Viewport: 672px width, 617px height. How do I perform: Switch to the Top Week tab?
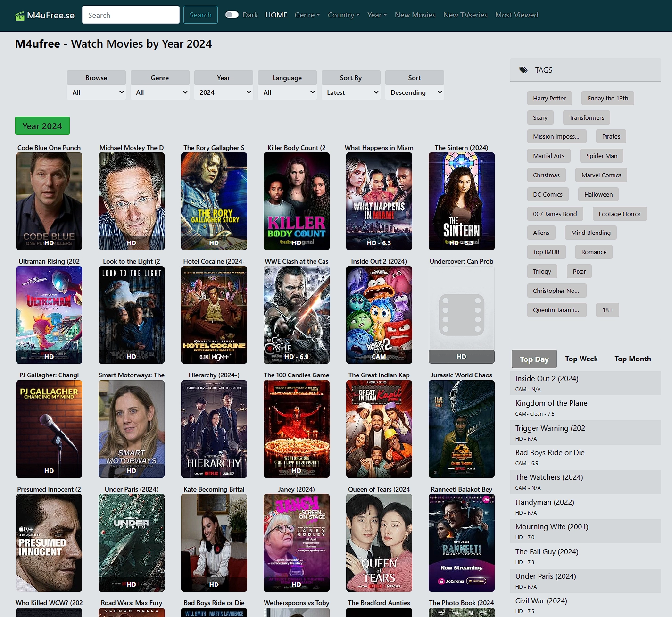click(581, 359)
